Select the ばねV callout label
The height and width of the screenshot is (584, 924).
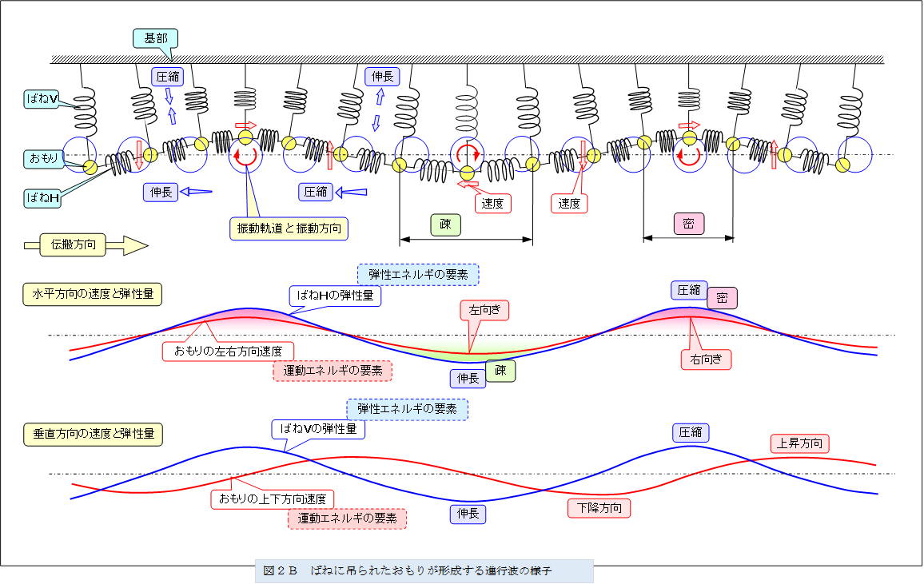click(x=42, y=99)
